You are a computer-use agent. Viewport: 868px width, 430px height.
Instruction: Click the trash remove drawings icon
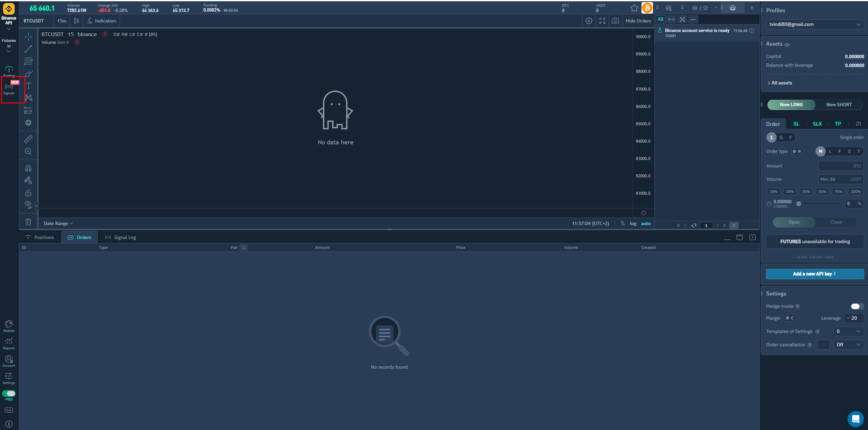28,222
